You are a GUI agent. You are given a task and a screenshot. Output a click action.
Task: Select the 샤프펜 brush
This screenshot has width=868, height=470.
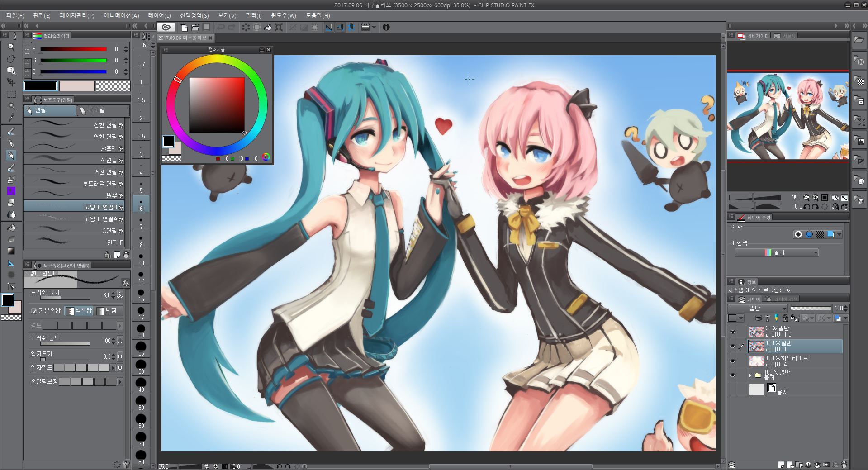pyautogui.click(x=74, y=148)
